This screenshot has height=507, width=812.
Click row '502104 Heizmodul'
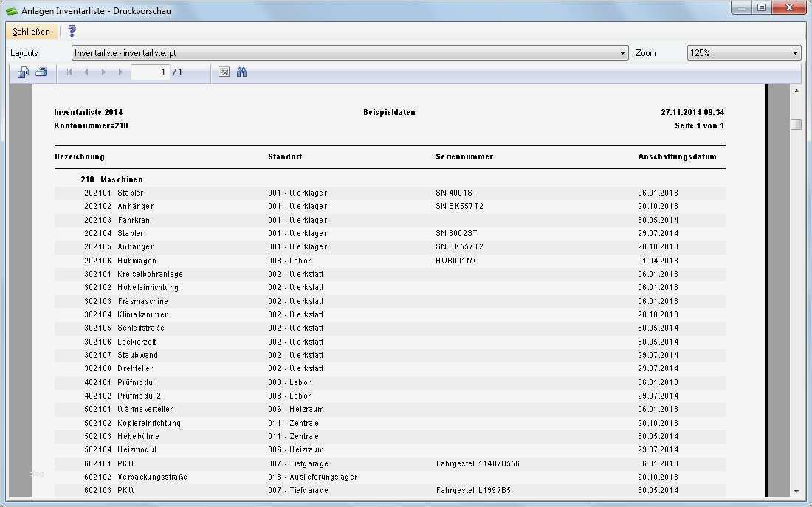(390, 450)
